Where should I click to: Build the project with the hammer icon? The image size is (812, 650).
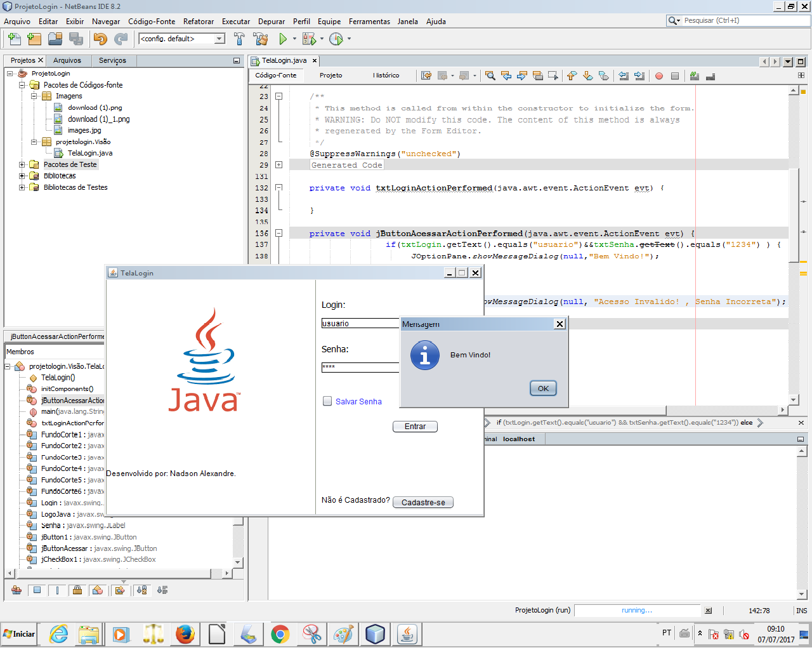239,39
